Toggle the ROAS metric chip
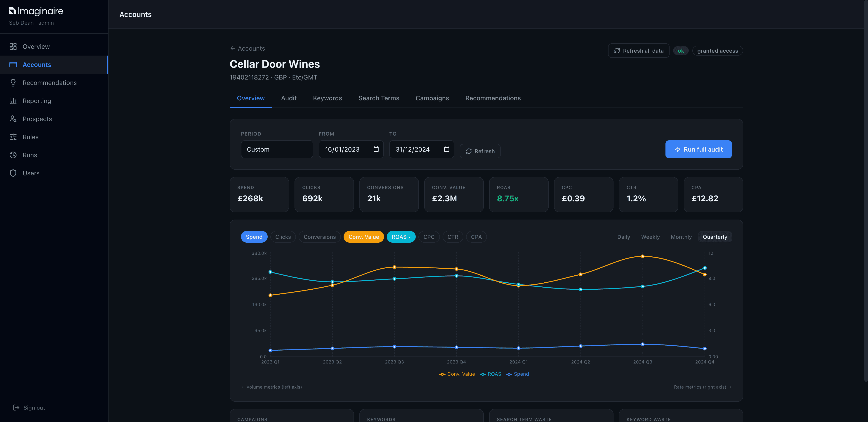The height and width of the screenshot is (422, 868). pyautogui.click(x=401, y=237)
